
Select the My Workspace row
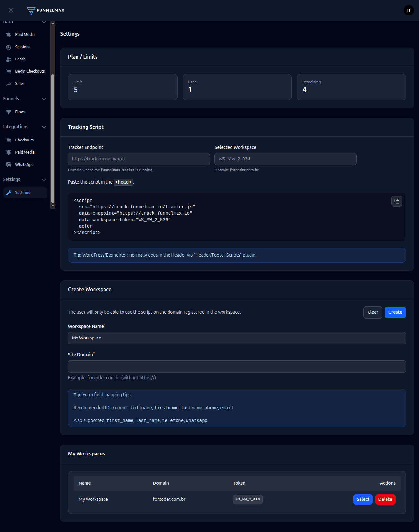click(x=363, y=500)
